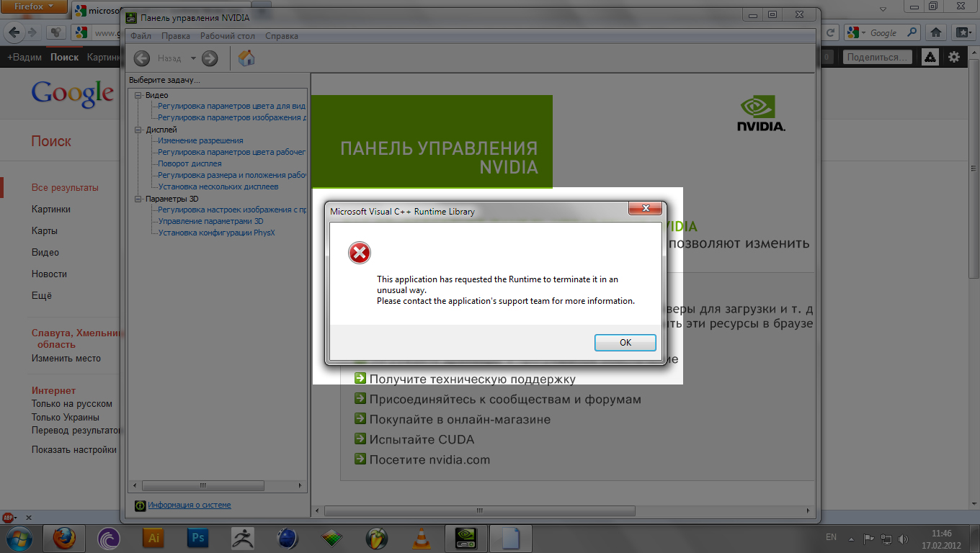Screen dimensions: 980x553
Task: Open the Информация о системе link
Action: click(x=190, y=505)
